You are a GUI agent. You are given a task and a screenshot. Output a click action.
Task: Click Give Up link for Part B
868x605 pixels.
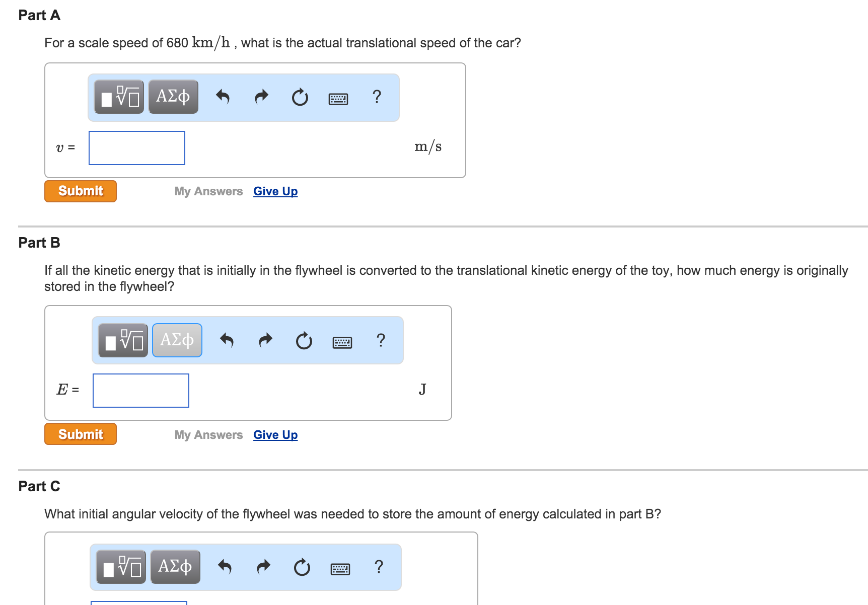275,435
